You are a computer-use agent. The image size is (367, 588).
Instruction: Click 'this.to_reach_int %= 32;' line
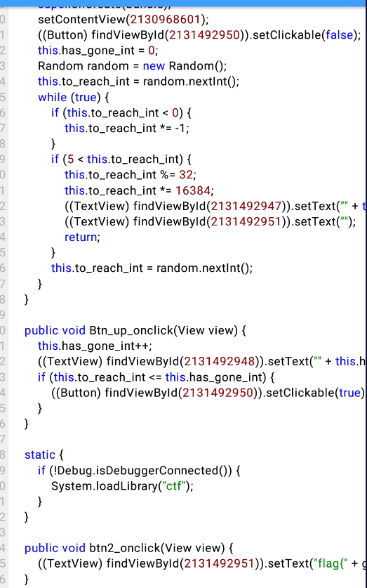click(131, 175)
